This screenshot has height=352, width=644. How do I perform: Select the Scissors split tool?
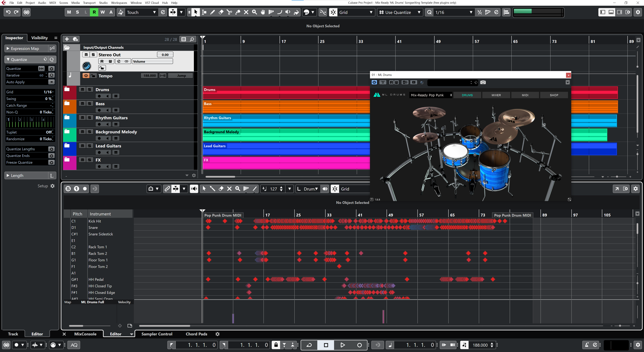[x=229, y=12]
